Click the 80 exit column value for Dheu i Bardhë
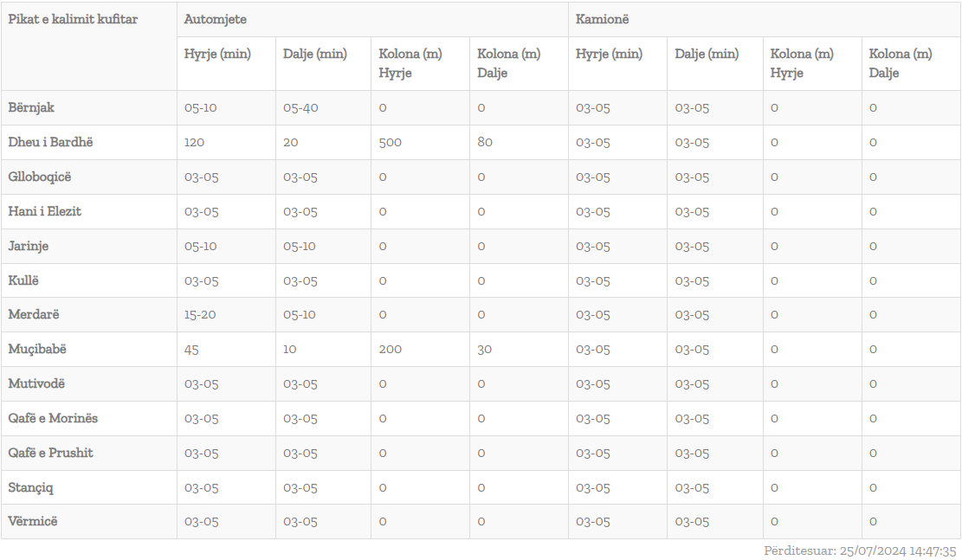 coord(485,142)
